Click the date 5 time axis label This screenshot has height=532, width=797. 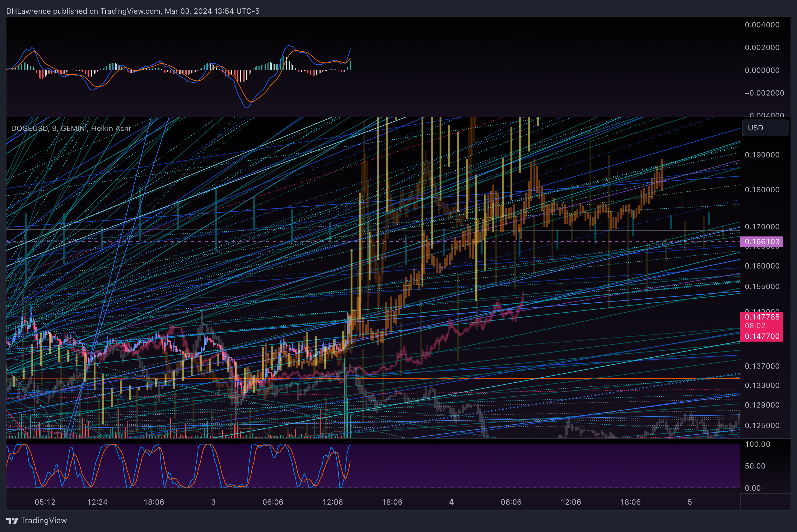click(x=690, y=502)
